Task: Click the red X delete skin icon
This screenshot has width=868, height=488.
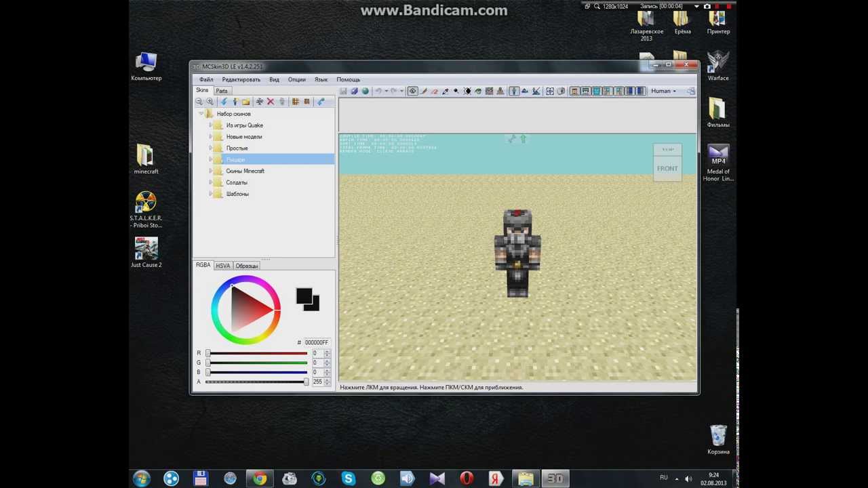Action: click(271, 102)
